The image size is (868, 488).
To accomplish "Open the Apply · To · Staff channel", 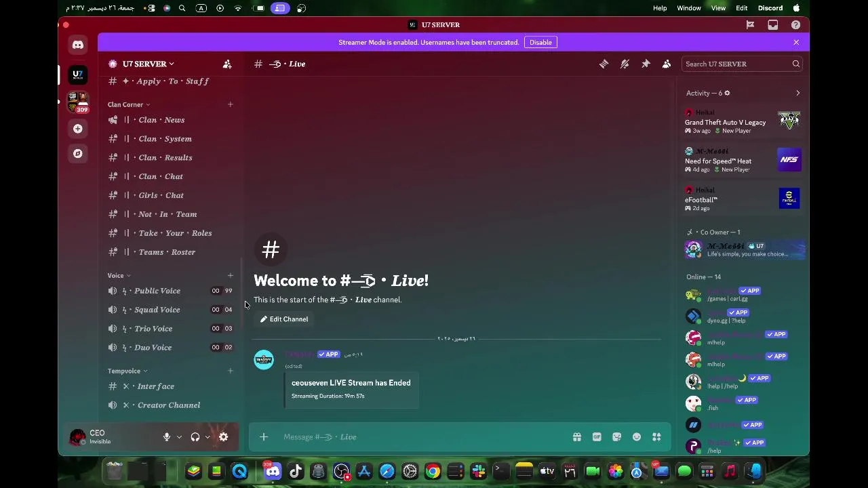I will click(170, 81).
